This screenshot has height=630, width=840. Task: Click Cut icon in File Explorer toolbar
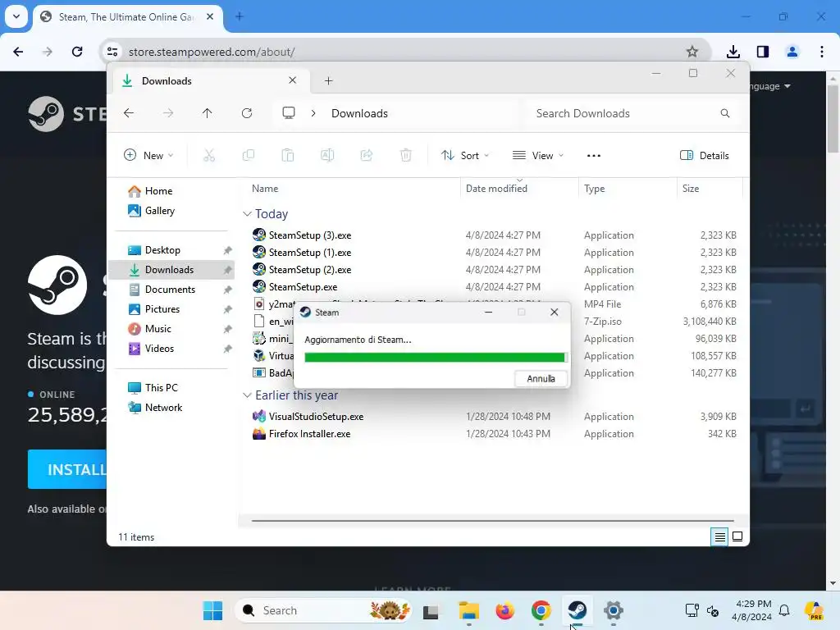[209, 155]
